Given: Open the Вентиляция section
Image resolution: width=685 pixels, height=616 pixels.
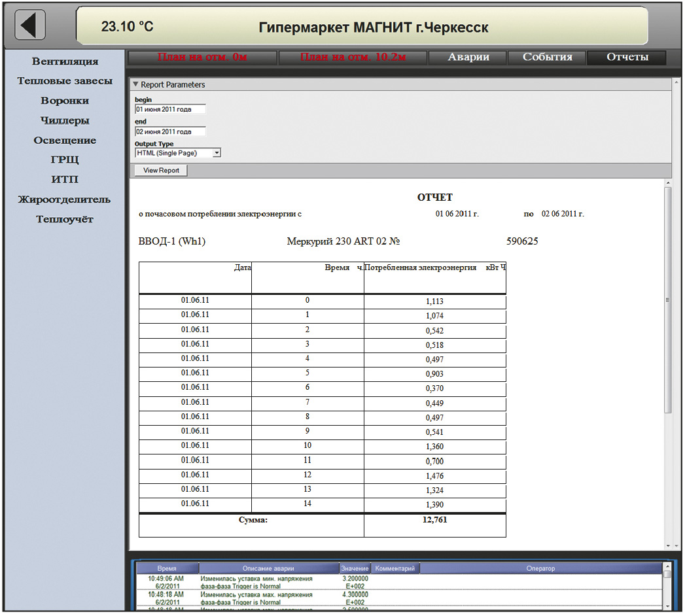Looking at the screenshot, I should [65, 61].
